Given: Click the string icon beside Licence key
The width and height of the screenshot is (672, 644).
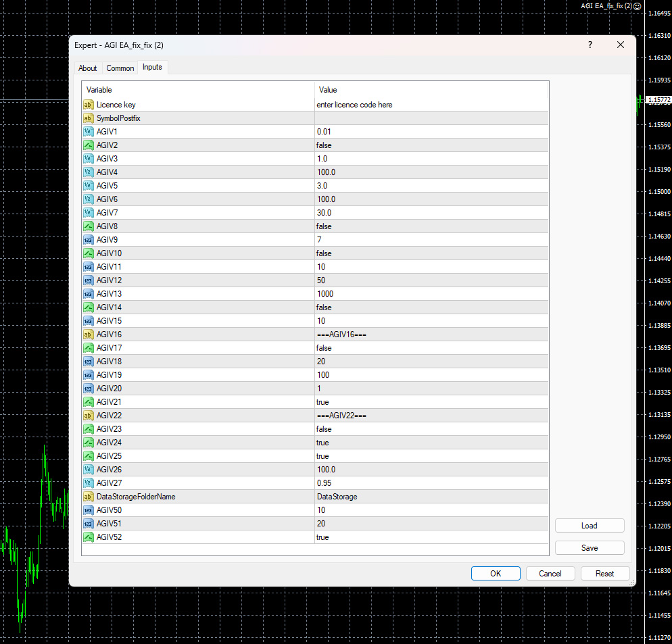Looking at the screenshot, I should [x=89, y=105].
